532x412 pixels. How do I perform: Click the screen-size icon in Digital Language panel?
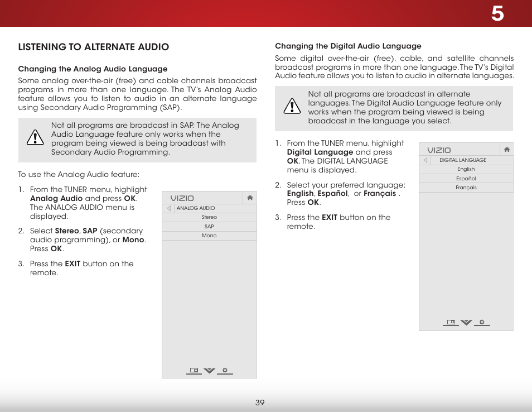451,322
